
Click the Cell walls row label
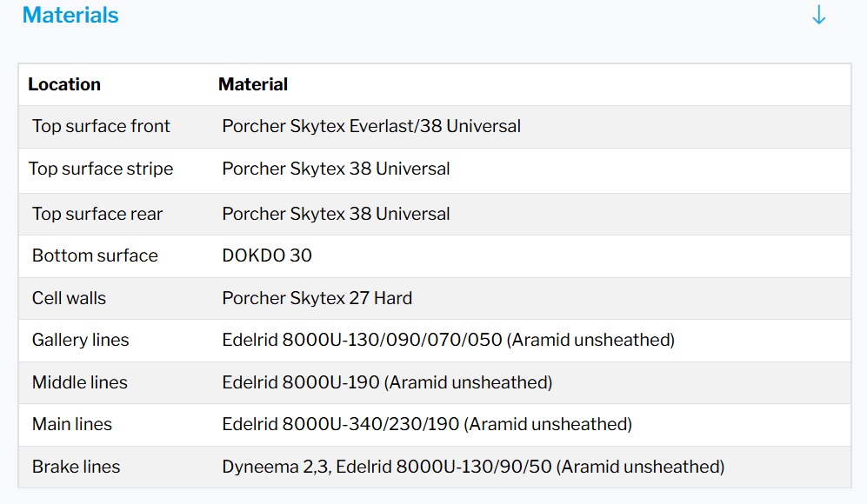point(69,298)
